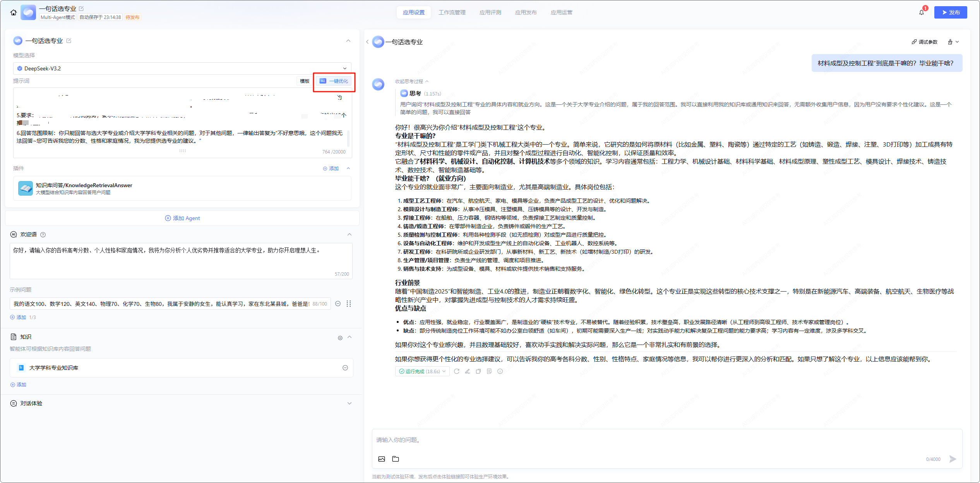Collapse the 欢迎语 section

coord(349,234)
